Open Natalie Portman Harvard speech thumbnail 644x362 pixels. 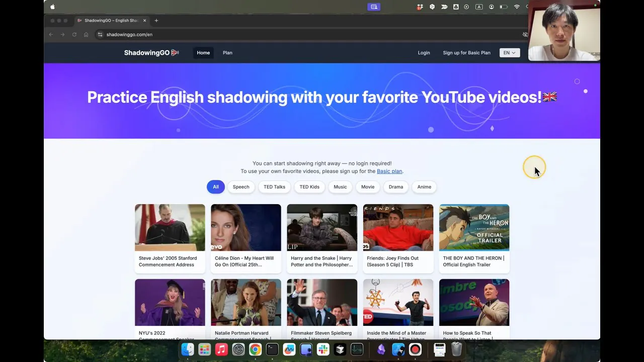click(246, 302)
